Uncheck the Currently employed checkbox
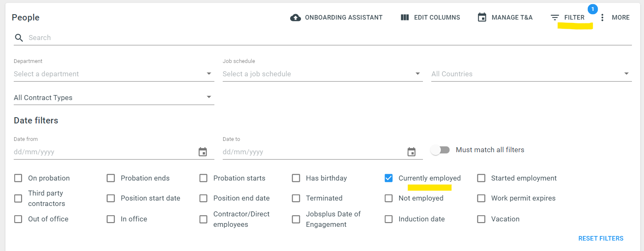The image size is (644, 251). click(x=388, y=178)
